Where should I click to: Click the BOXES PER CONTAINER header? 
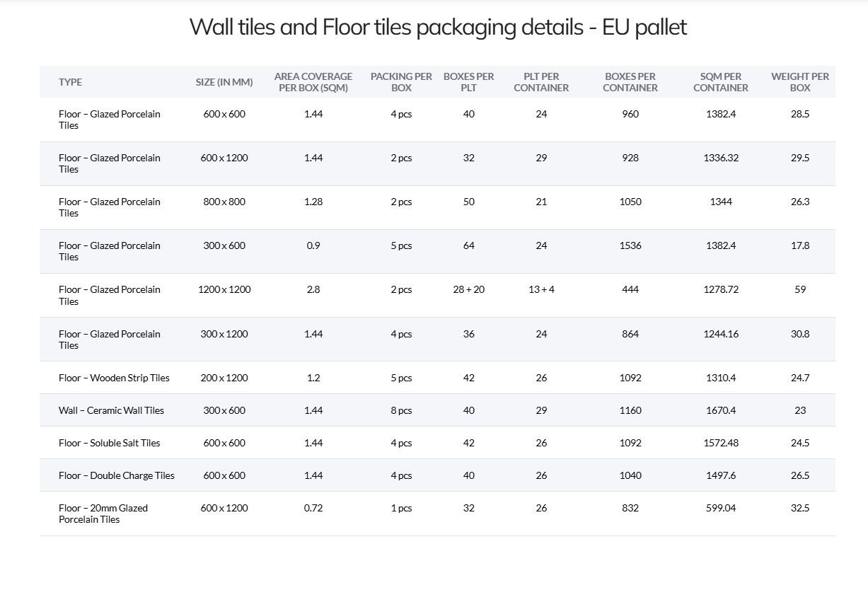[x=630, y=82]
